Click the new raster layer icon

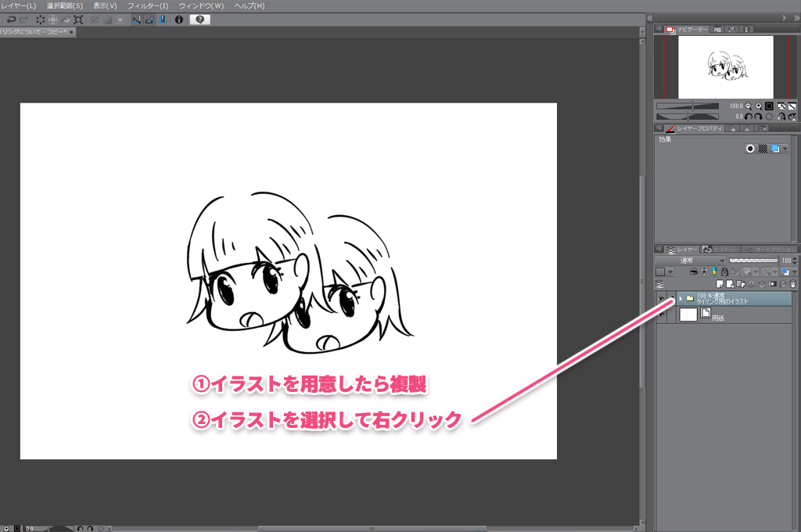[720, 284]
